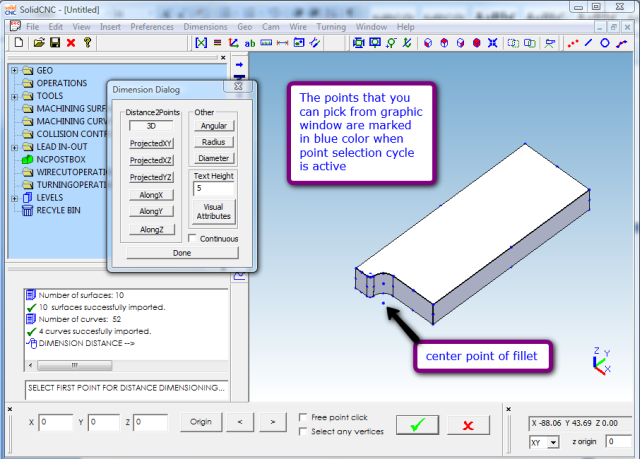Select the 'ab' text annotation tool
The height and width of the screenshot is (459, 640).
[250, 43]
